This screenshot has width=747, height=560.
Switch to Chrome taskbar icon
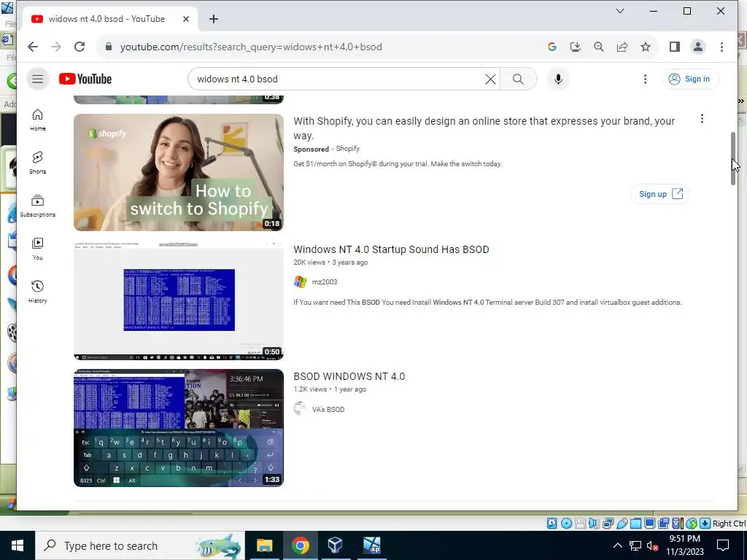click(300, 545)
